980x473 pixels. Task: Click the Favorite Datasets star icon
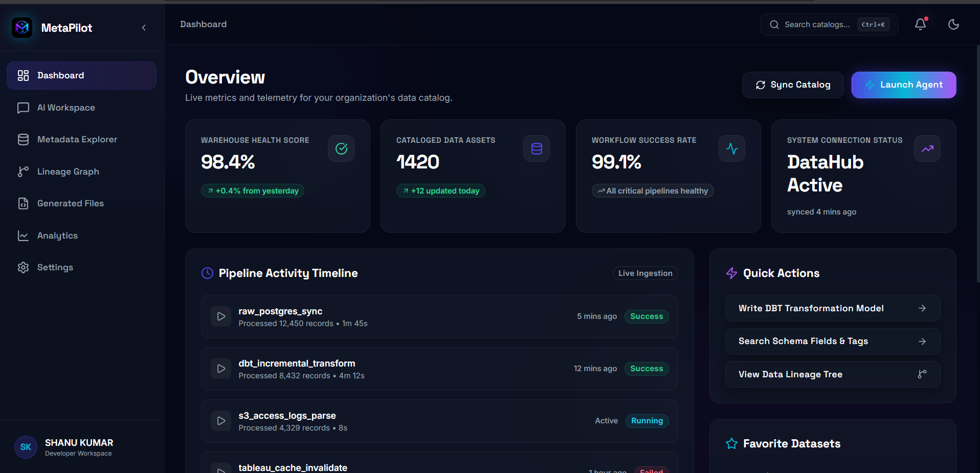coord(731,444)
